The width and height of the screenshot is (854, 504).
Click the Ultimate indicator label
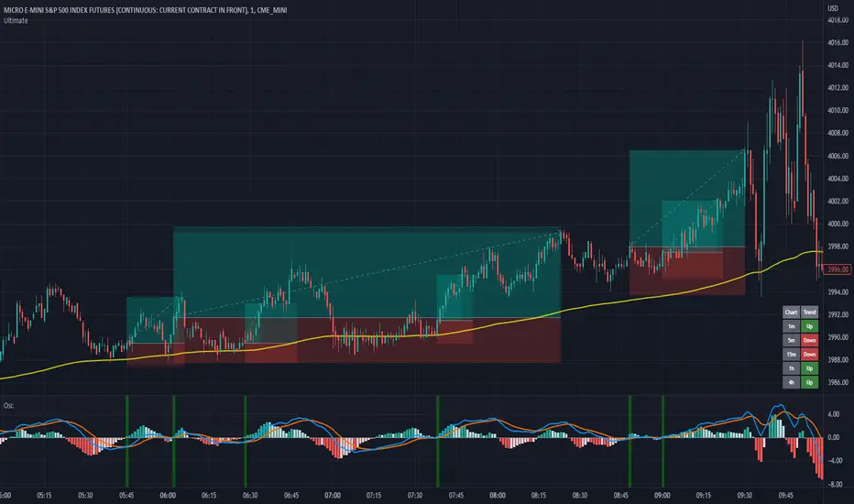(x=16, y=21)
